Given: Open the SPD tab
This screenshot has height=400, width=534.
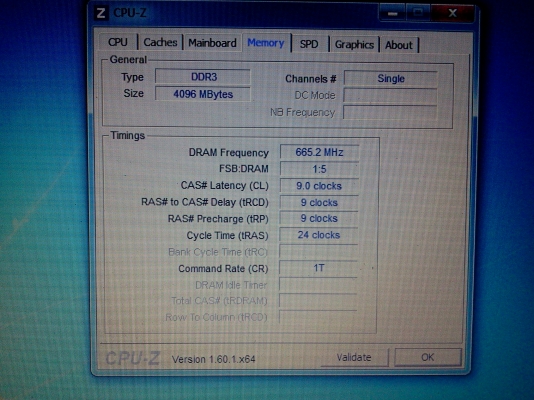Looking at the screenshot, I should click(x=309, y=44).
